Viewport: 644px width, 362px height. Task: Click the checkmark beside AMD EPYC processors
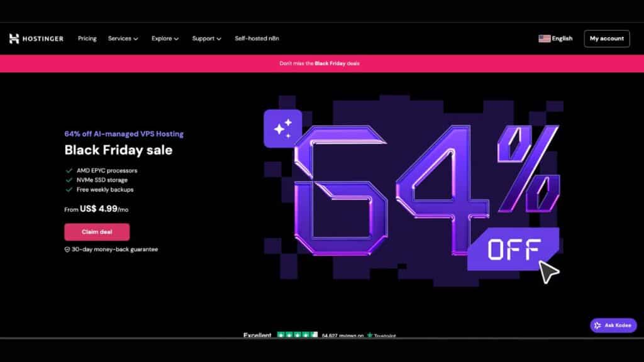point(69,170)
